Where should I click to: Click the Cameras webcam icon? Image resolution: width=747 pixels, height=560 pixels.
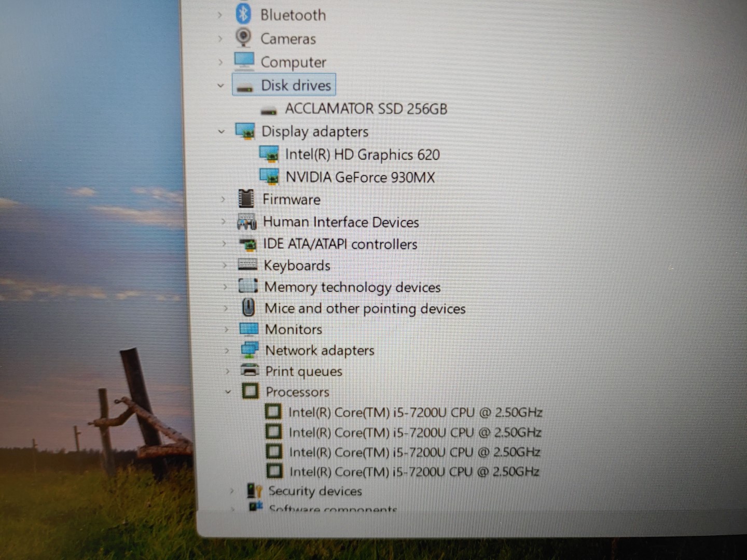point(243,37)
